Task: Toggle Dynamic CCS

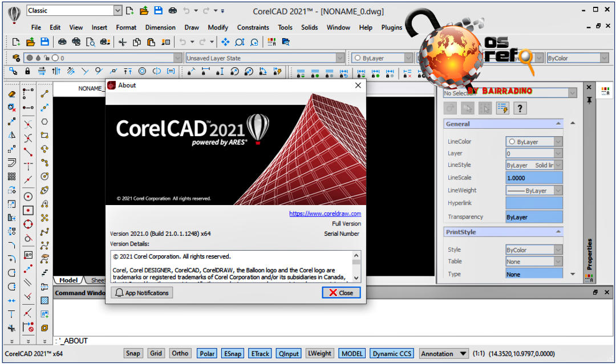Action: point(392,353)
